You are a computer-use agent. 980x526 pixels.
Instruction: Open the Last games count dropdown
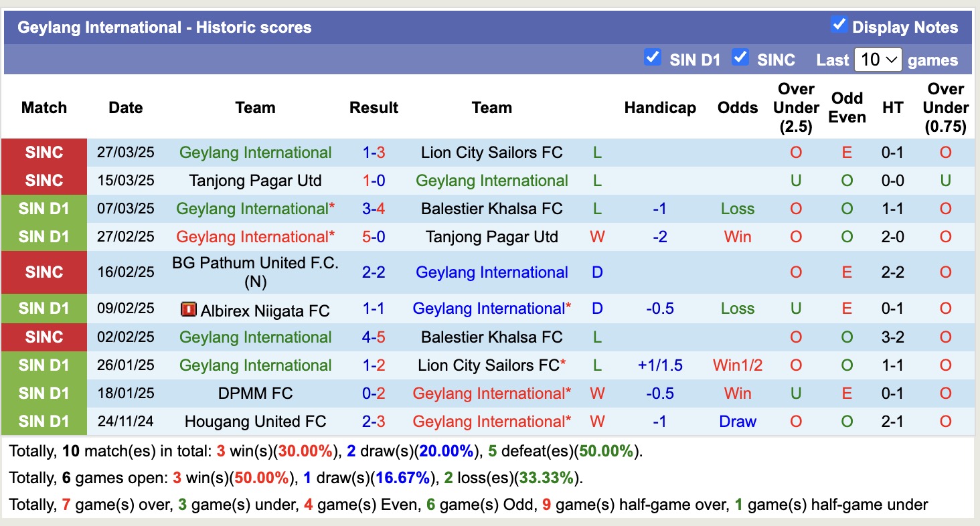[x=878, y=60]
